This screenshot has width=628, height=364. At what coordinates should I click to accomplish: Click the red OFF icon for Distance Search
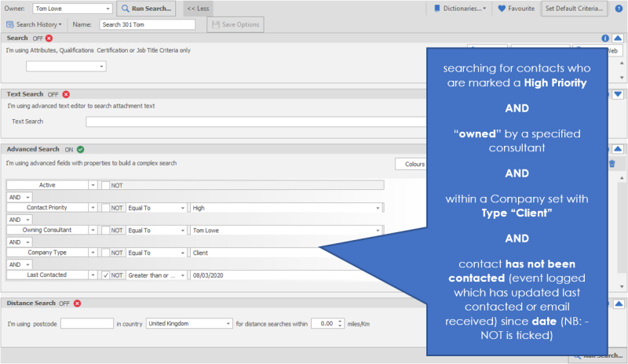pos(77,303)
